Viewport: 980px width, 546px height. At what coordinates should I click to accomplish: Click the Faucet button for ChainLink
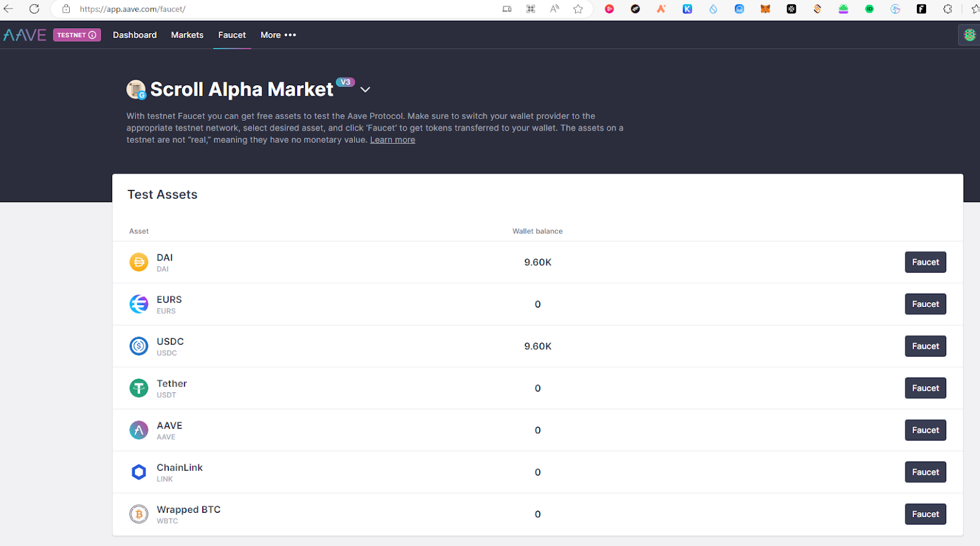pyautogui.click(x=925, y=472)
